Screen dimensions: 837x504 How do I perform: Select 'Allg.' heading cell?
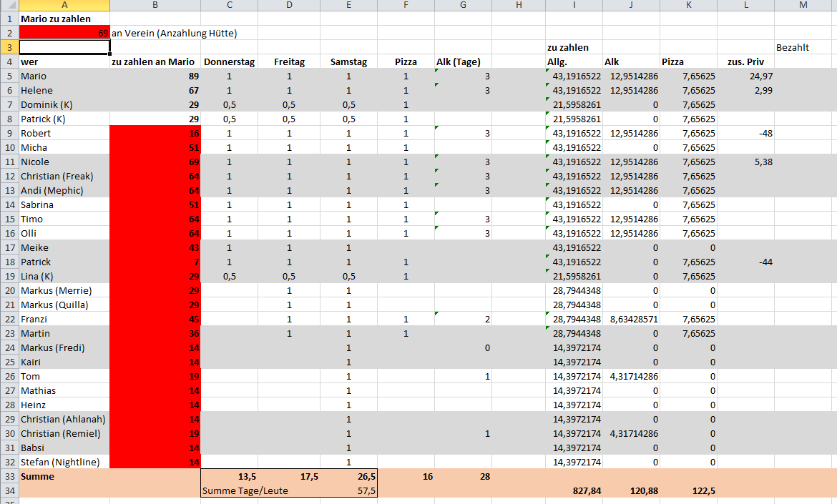(574, 62)
